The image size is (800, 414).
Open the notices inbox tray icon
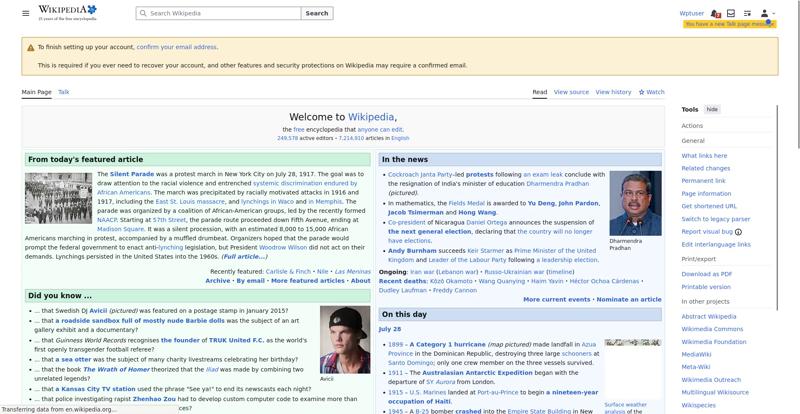pyautogui.click(x=731, y=13)
